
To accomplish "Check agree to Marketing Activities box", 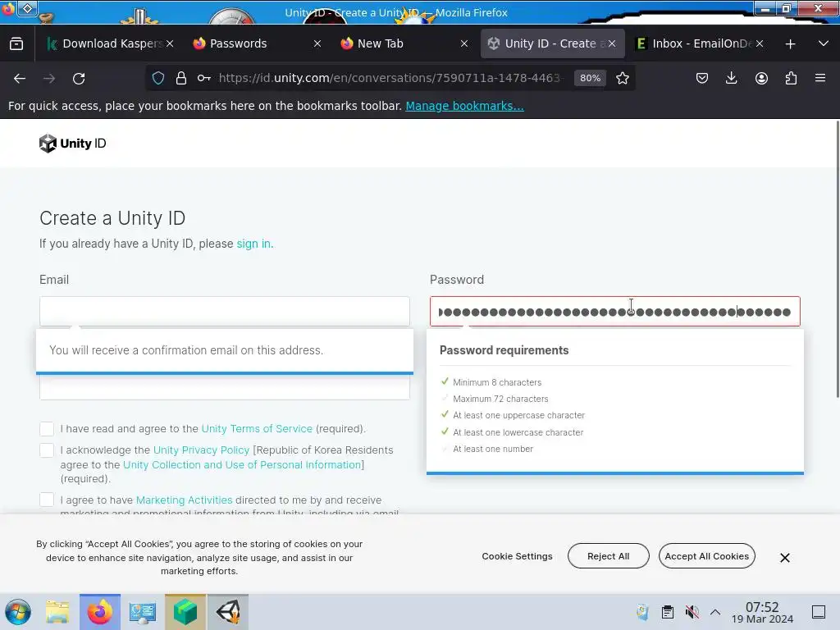I will (x=47, y=500).
